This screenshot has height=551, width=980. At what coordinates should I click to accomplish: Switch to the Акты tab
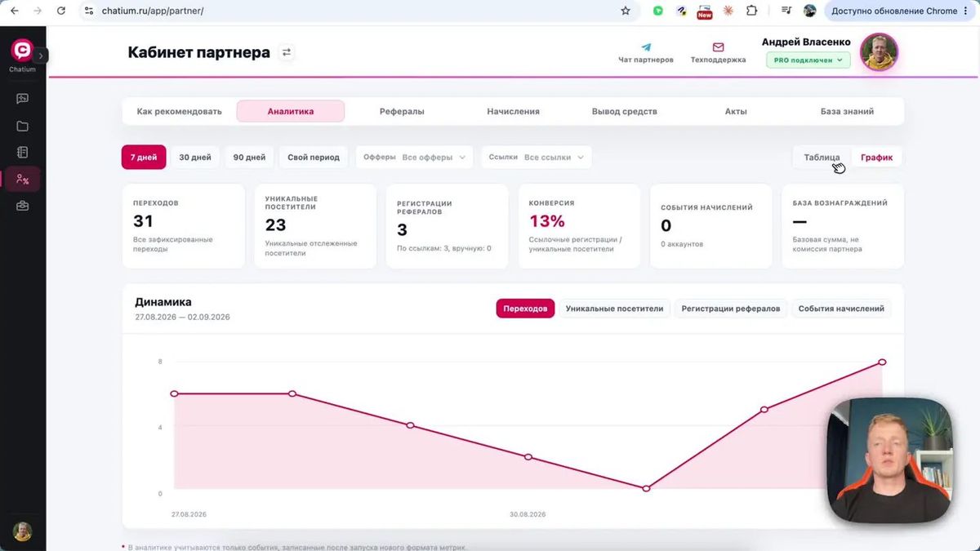click(x=736, y=111)
